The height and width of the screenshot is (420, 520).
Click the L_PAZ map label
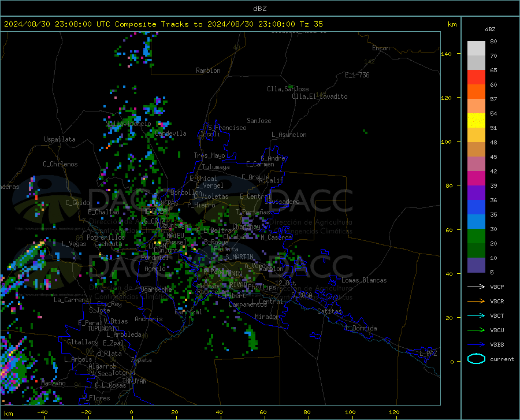[x=428, y=354]
